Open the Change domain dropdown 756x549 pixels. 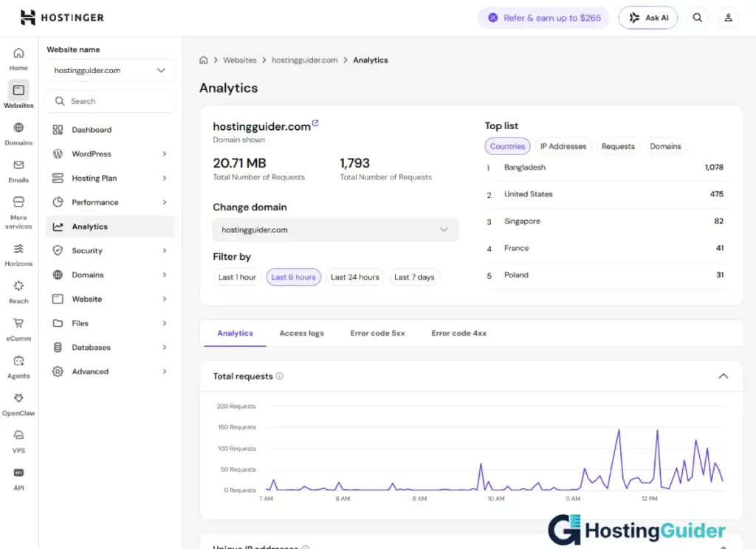tap(335, 230)
